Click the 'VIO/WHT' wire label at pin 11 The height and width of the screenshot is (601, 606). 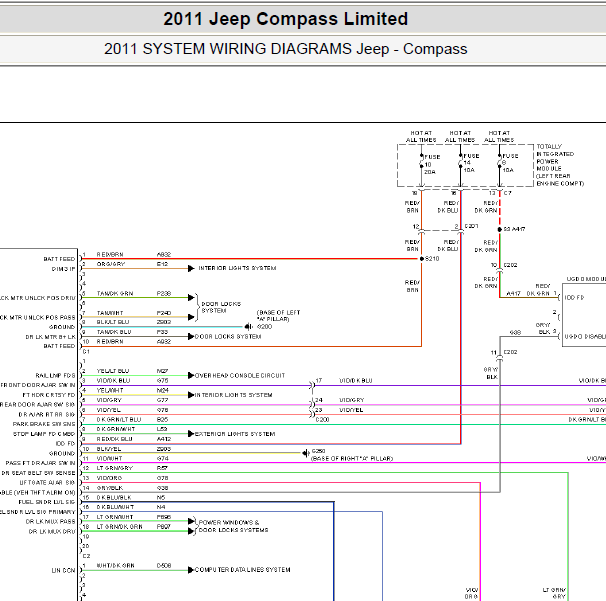pos(109,458)
